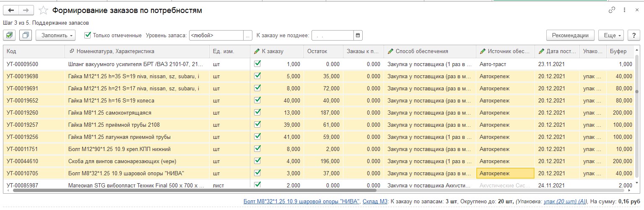Screen dimensions: 644x210
Task: Click the check all rows icon
Action: pos(9,36)
